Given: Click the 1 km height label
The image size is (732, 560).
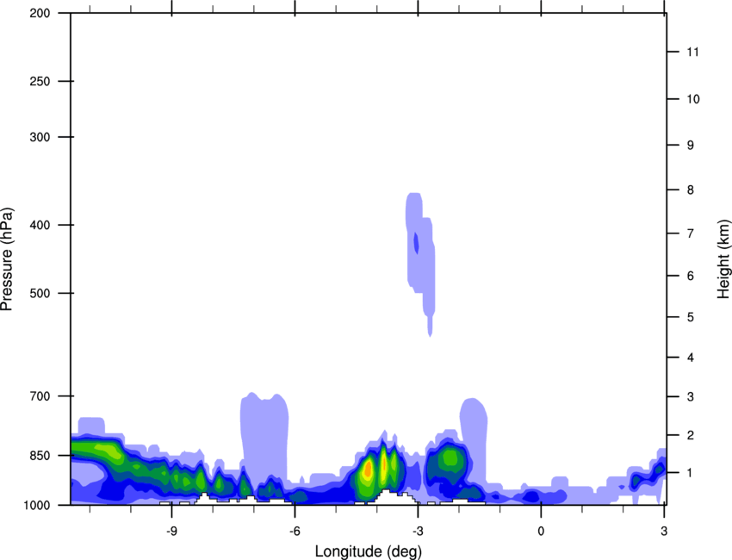Looking at the screenshot, I should 691,473.
